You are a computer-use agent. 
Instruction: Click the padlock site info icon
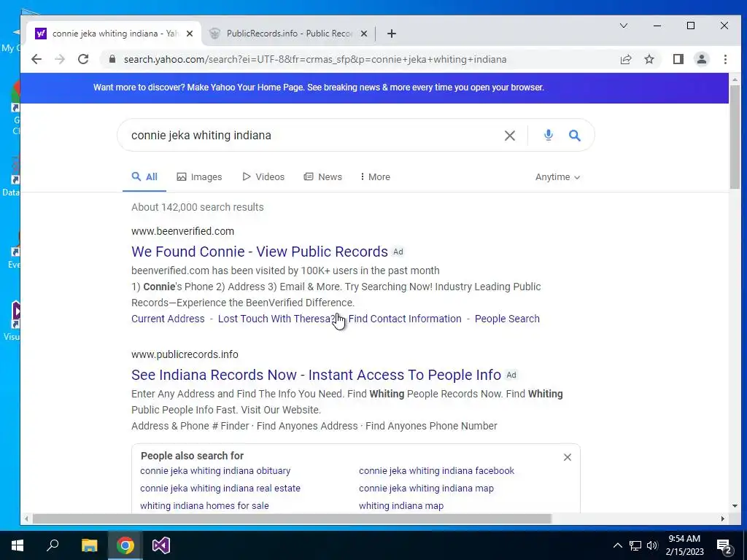(112, 59)
